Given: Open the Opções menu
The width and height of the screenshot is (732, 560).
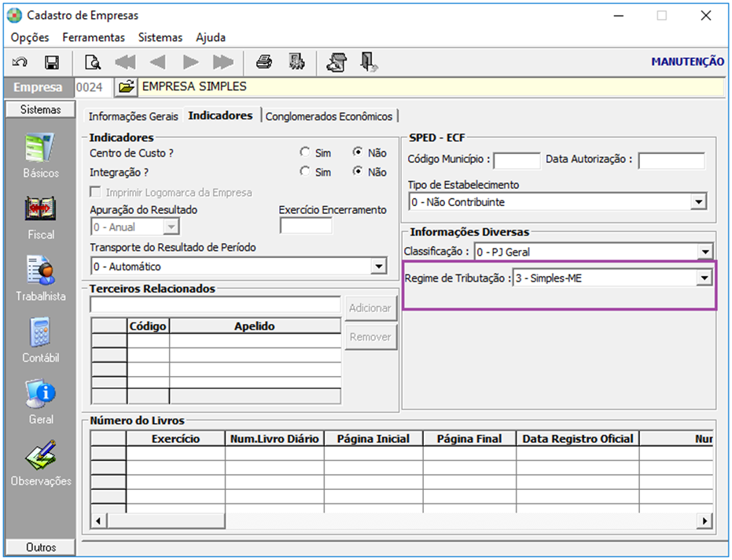Looking at the screenshot, I should [x=30, y=38].
